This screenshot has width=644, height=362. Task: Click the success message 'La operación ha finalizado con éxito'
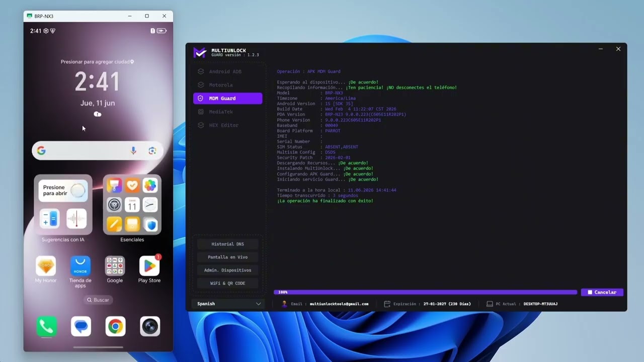coord(325,201)
